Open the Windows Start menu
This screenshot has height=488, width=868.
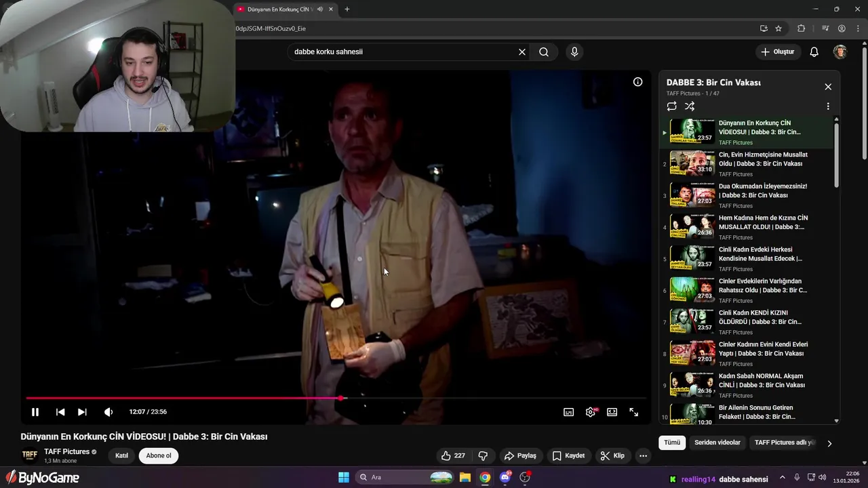pyautogui.click(x=344, y=477)
